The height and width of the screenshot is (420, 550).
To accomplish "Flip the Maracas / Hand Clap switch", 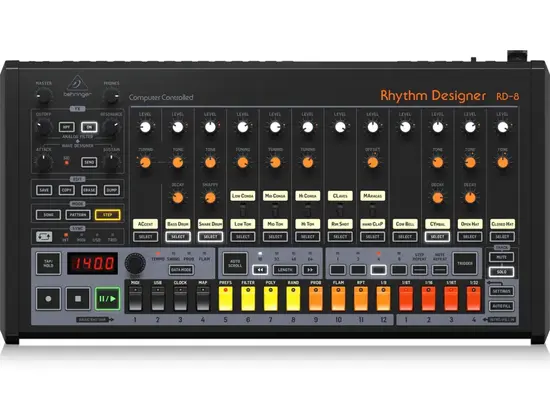I will tap(373, 211).
